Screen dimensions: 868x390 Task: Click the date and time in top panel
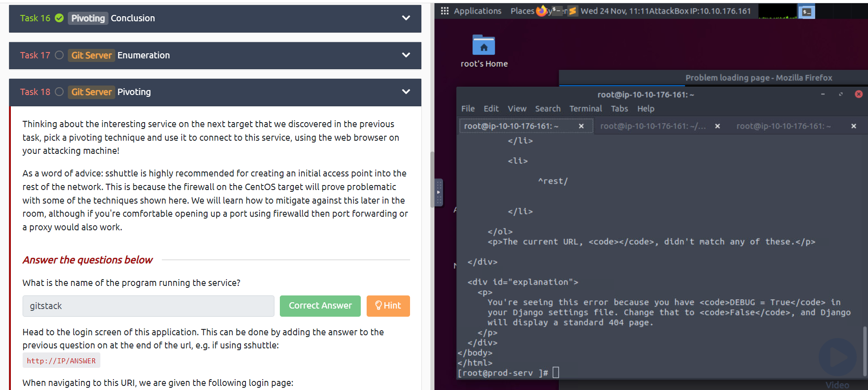pos(614,11)
